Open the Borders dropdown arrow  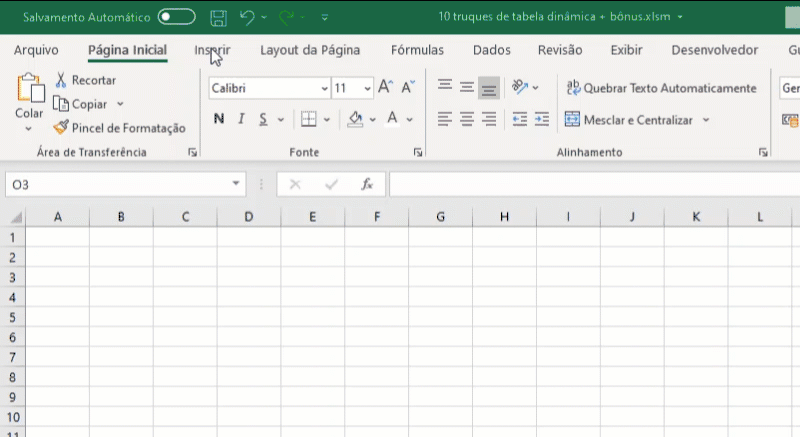[x=327, y=120]
